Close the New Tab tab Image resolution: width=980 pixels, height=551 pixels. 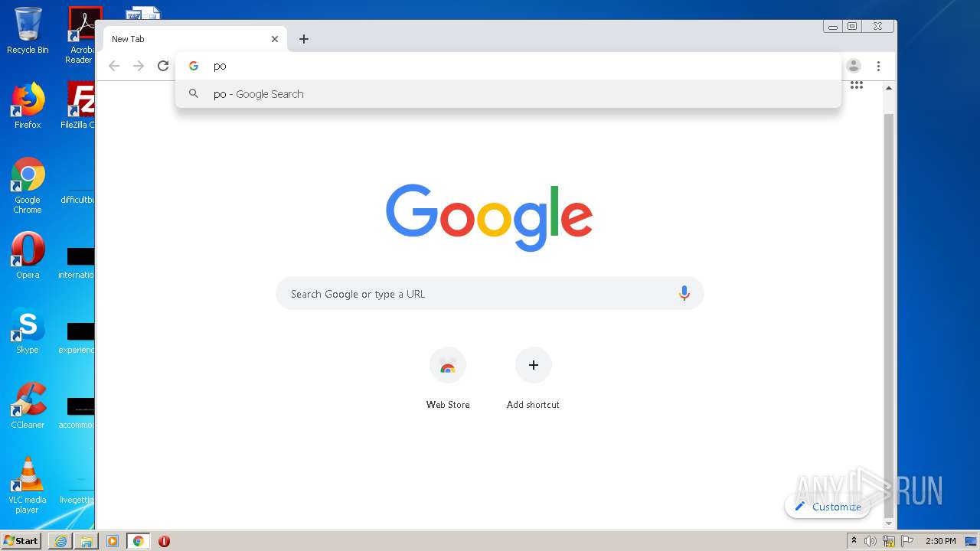pyautogui.click(x=275, y=39)
